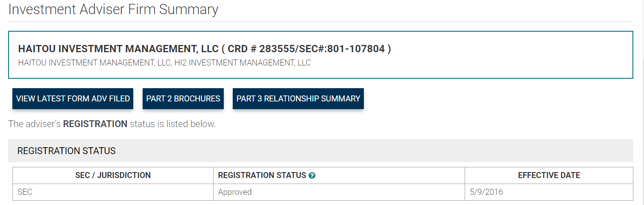Open Part 2 Brochures
Viewport: 644px width, 205px height.
[x=183, y=98]
